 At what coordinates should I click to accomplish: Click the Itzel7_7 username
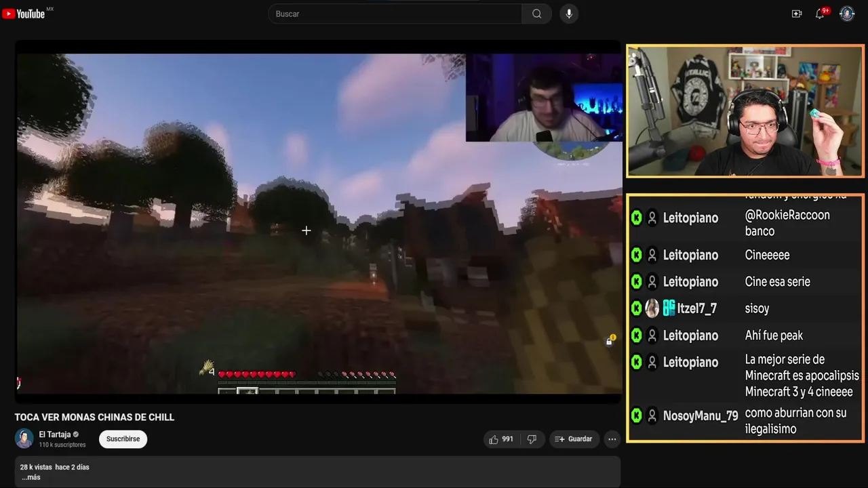[697, 308]
